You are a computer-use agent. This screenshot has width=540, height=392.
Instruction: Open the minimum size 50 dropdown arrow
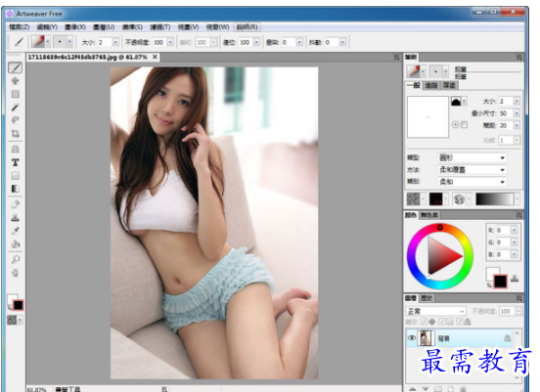coord(517,113)
